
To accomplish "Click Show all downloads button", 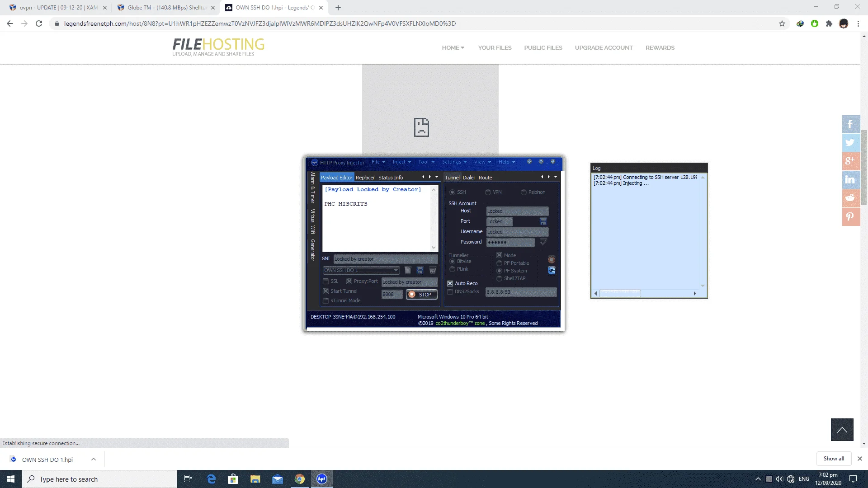I will (834, 459).
